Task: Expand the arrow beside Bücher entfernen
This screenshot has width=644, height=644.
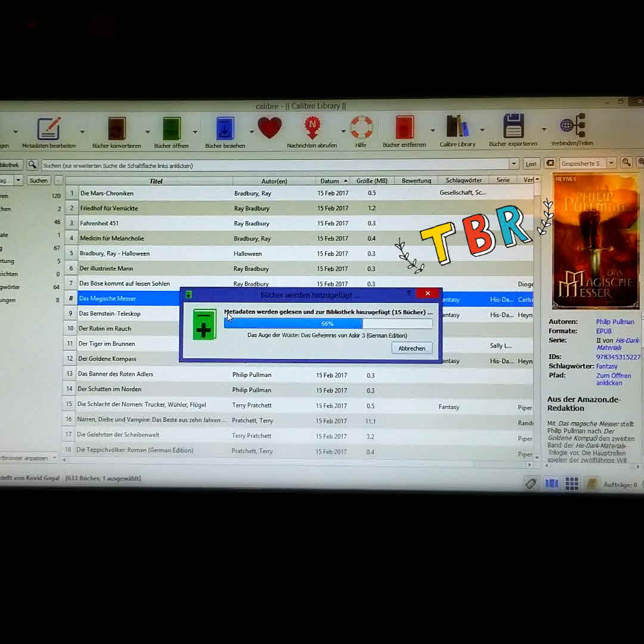Action: pyautogui.click(x=432, y=130)
